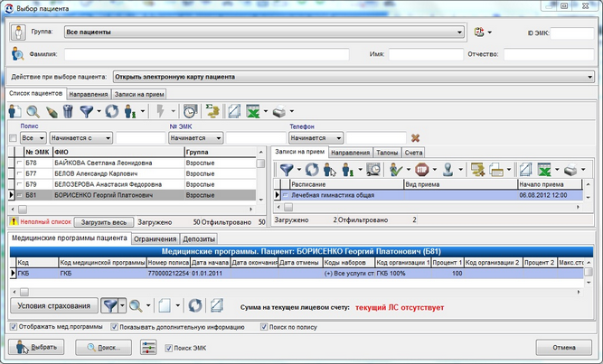Tick the filter row checkbox beside Все dropdown
603x364 pixels.
(x=13, y=138)
